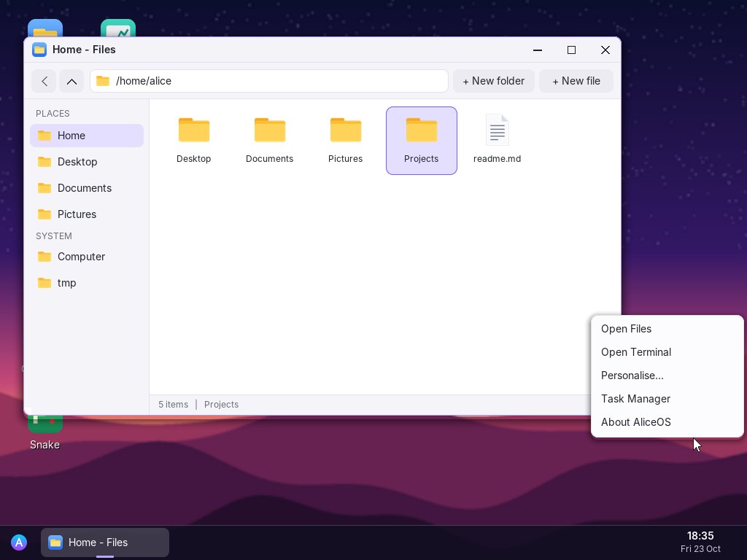
Task: Click the + New file button
Action: (x=576, y=81)
